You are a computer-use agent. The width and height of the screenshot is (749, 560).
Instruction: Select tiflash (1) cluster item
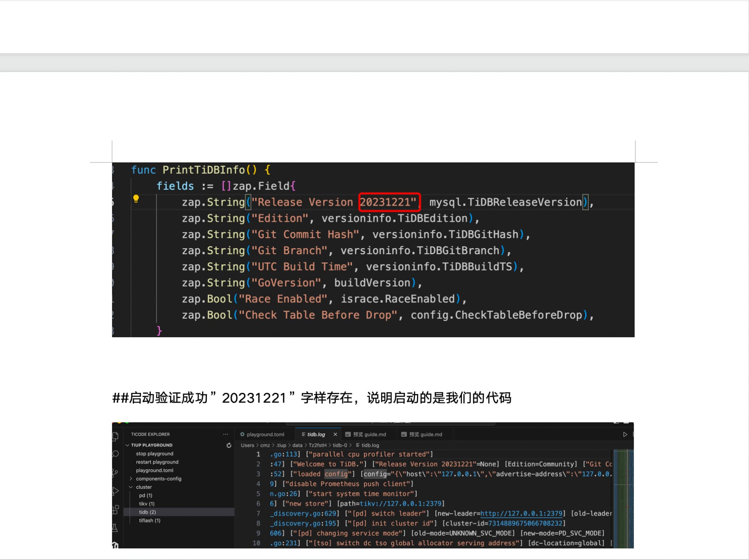[149, 520]
